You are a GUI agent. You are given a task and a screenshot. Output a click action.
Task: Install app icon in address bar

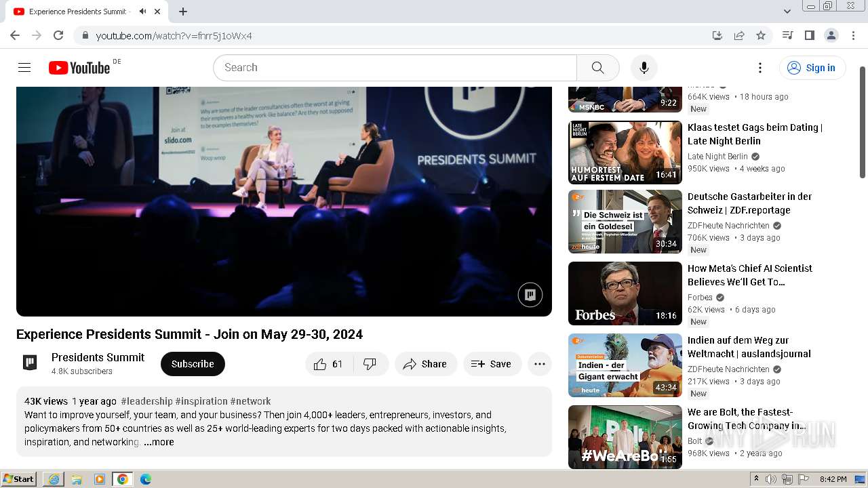[717, 35]
